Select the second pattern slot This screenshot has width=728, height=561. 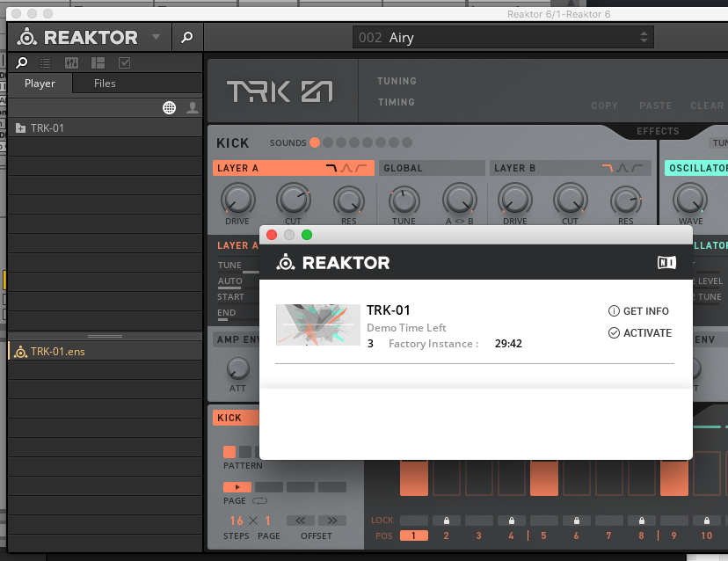(245, 452)
